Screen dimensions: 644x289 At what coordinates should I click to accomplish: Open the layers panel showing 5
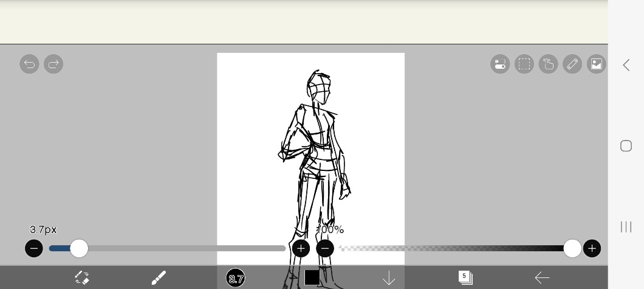[465, 277]
